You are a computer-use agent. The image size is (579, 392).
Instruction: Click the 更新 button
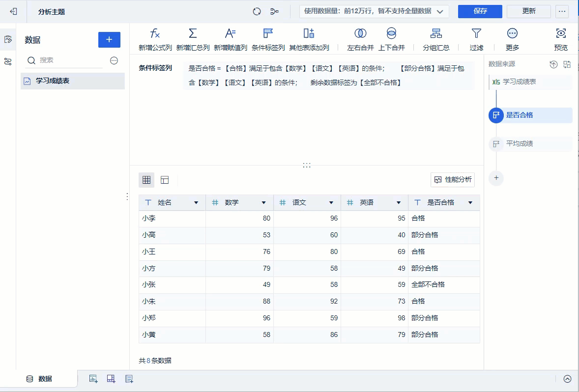pos(529,11)
